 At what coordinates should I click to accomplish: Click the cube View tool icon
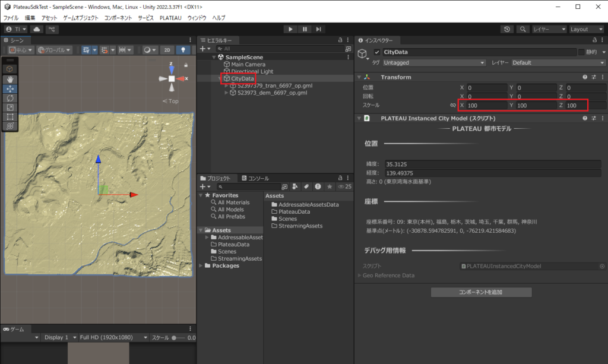10,69
